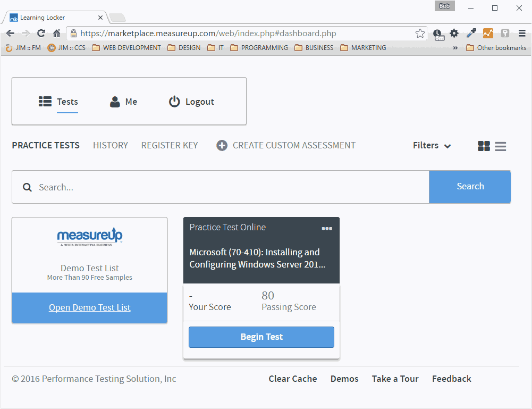The height and width of the screenshot is (409, 532).
Task: Click the Me person icon
Action: 115,102
